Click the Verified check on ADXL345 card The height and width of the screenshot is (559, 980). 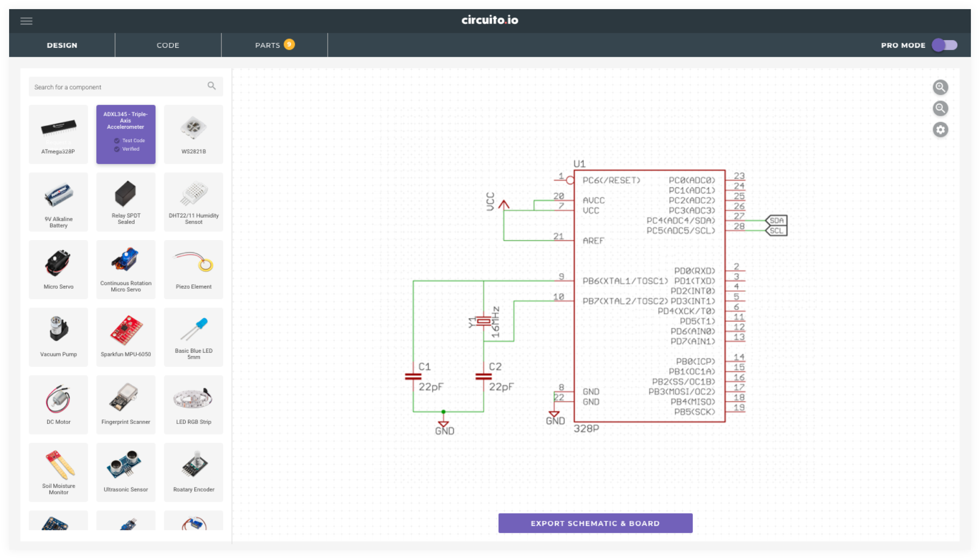(x=117, y=149)
